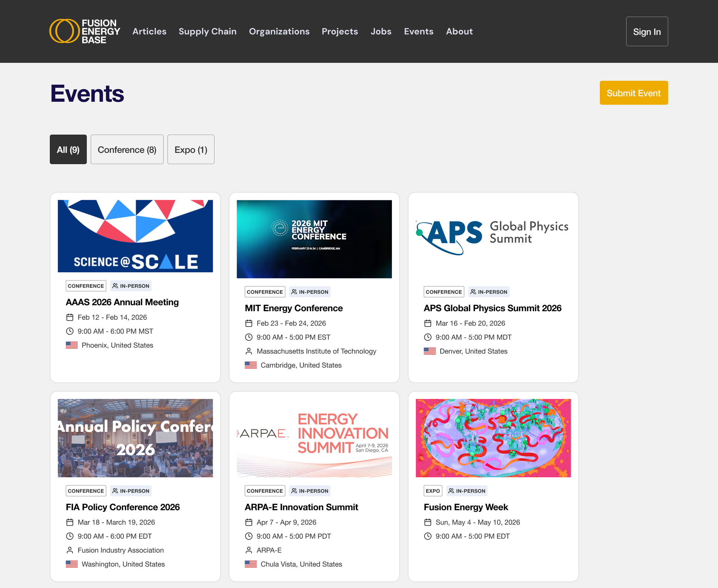Open the Organizations page
This screenshot has height=588, width=718.
[x=279, y=31]
